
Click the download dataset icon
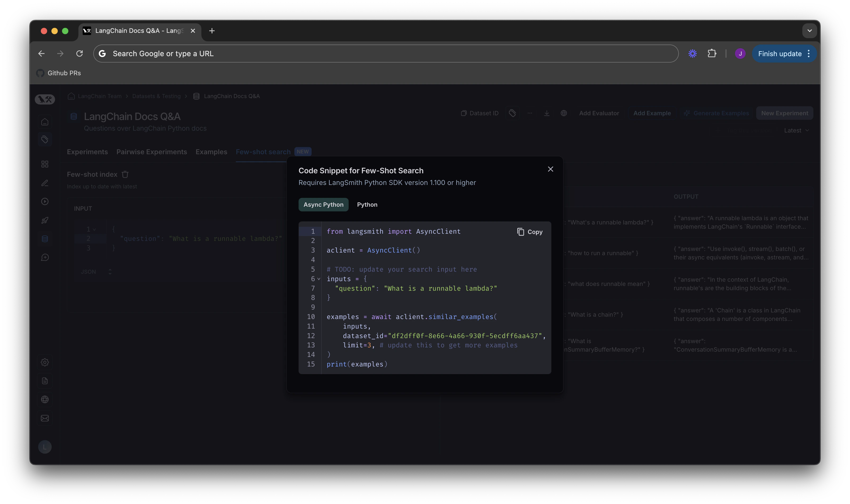pos(546,113)
